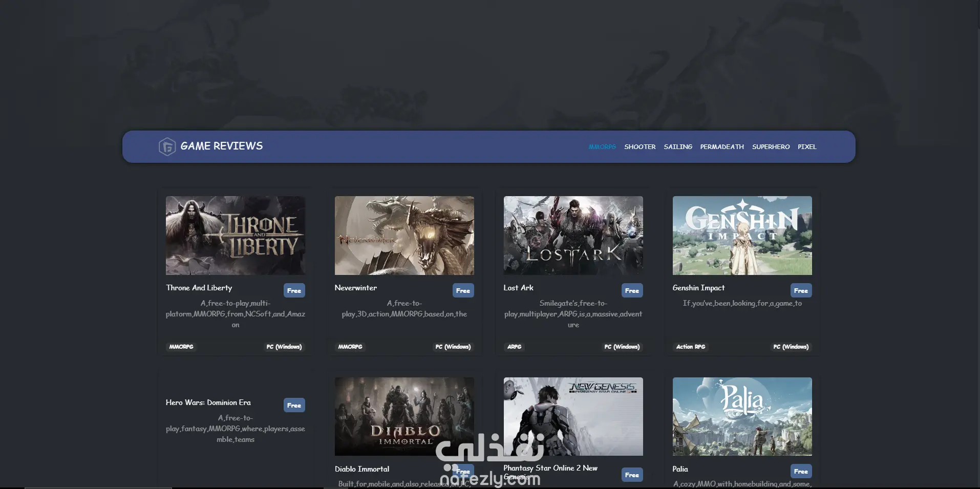Screen dimensions: 980x489
Task: Click the Neverwinter dragon cover image
Action: tap(404, 236)
